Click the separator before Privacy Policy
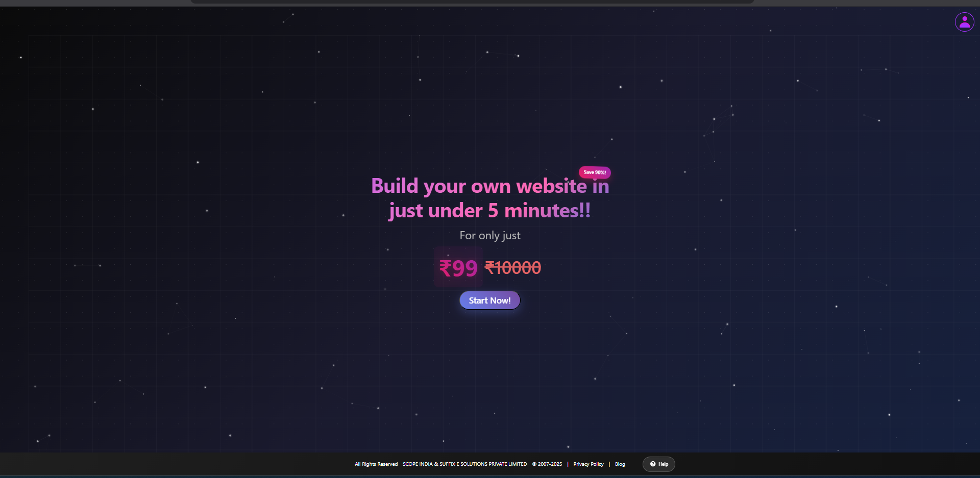The width and height of the screenshot is (980, 478). point(568,464)
